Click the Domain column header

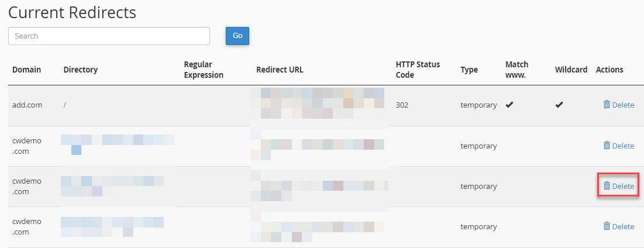26,70
